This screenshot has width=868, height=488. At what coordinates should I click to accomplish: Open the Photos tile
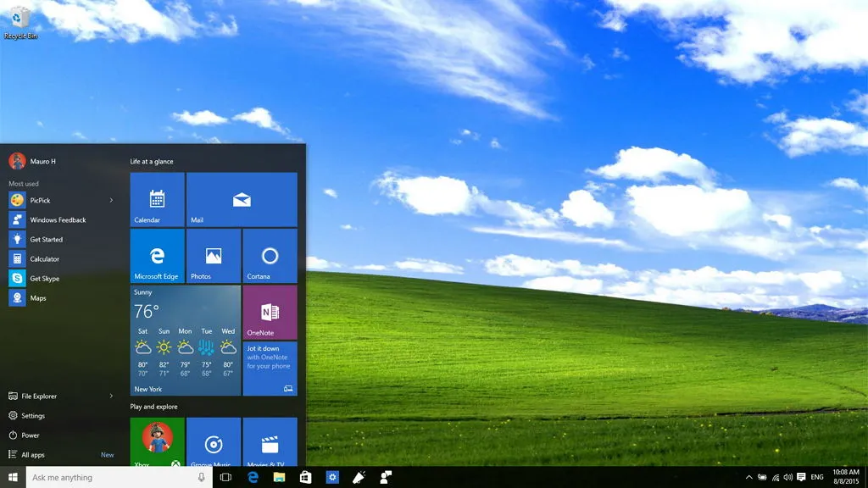(x=213, y=256)
